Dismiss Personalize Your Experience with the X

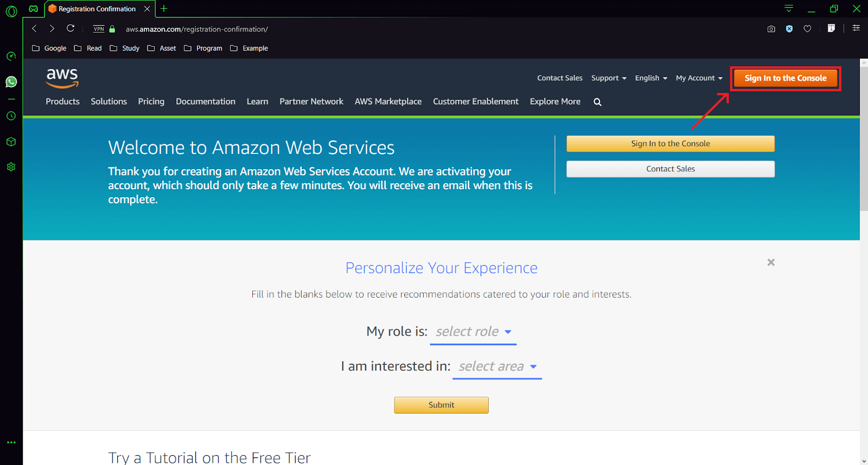pos(771,262)
